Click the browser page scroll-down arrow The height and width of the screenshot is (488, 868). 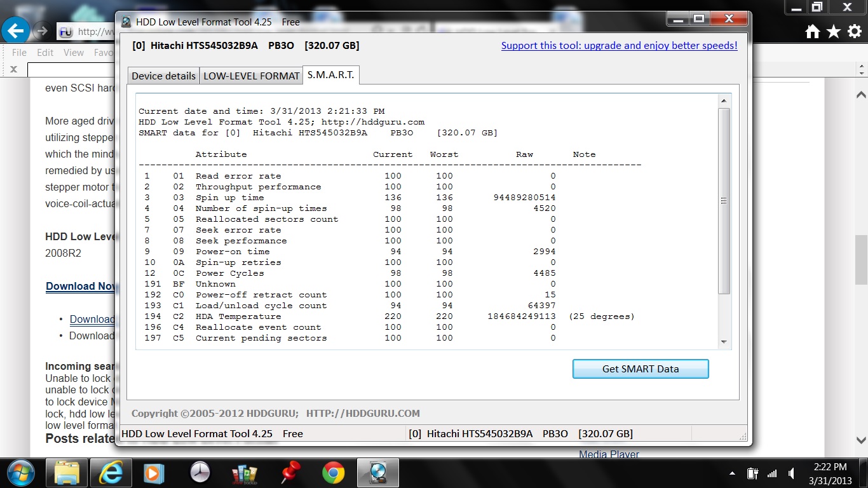pyautogui.click(x=862, y=440)
